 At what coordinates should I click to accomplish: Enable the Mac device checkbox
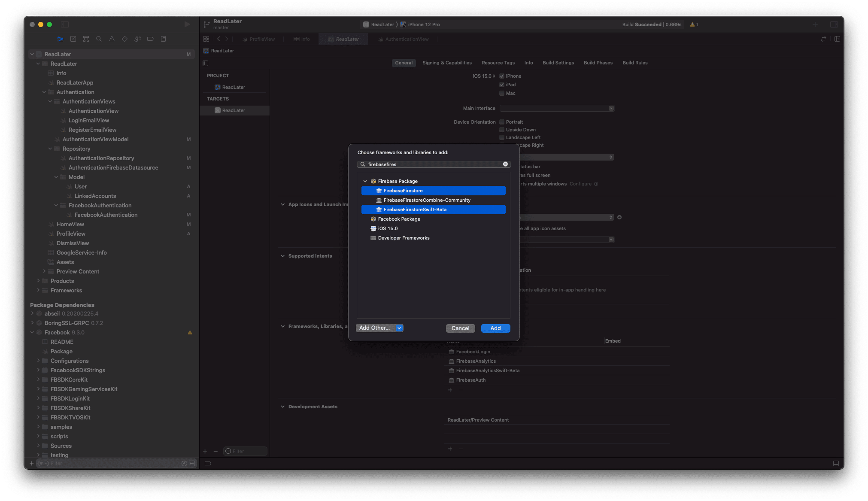click(x=502, y=93)
